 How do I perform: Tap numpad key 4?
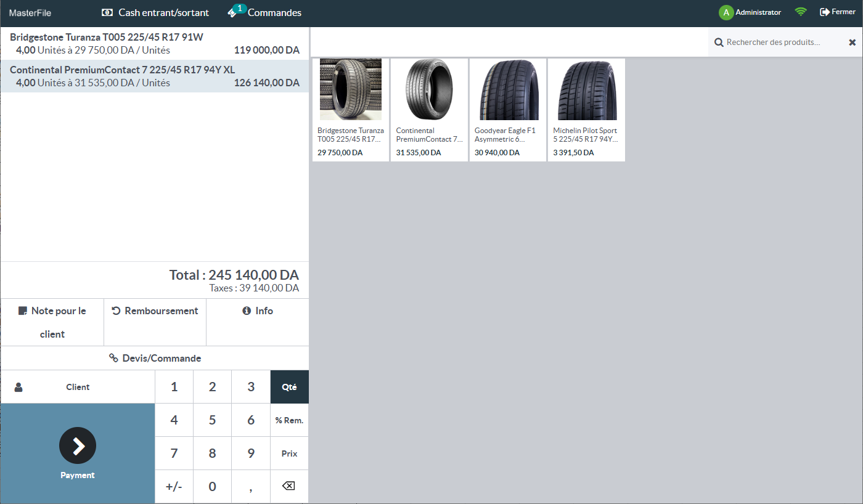[x=174, y=420]
